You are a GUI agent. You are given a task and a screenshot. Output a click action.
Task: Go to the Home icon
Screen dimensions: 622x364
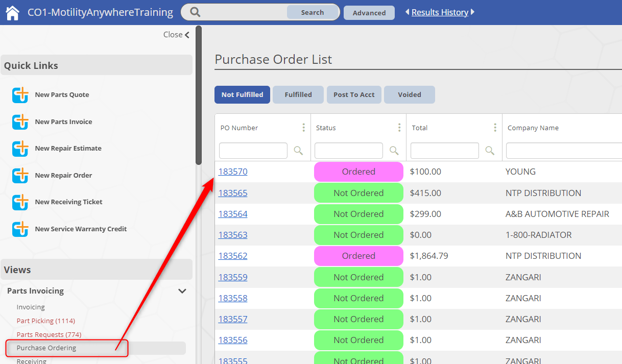[x=12, y=12]
